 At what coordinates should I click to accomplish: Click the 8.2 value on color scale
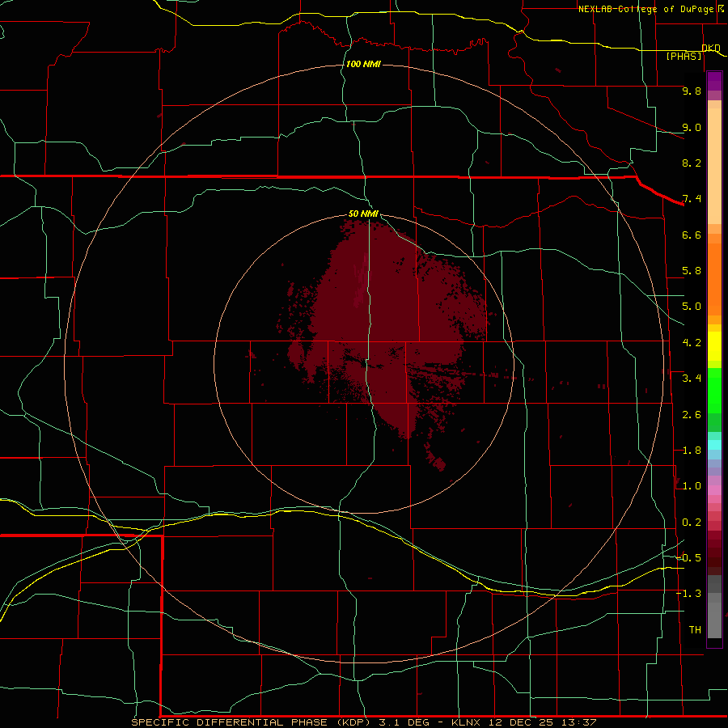(x=692, y=163)
